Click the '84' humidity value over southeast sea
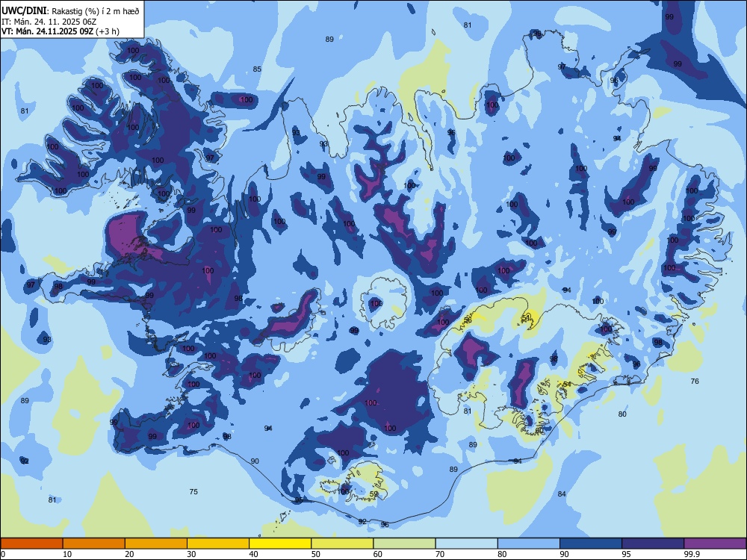Image resolution: width=747 pixels, height=560 pixels. (562, 494)
